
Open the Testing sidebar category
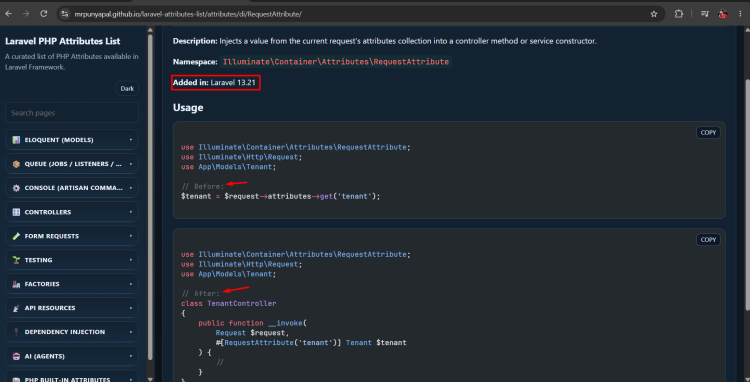tap(72, 260)
